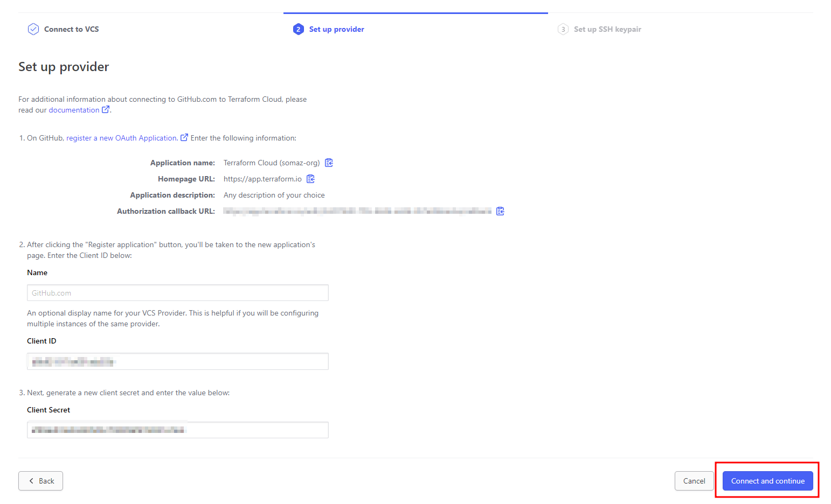
Task: Focus the Client ID input field
Action: (x=178, y=361)
